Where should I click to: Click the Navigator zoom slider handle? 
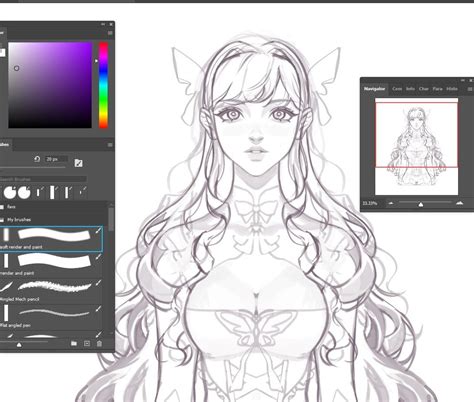pos(421,204)
